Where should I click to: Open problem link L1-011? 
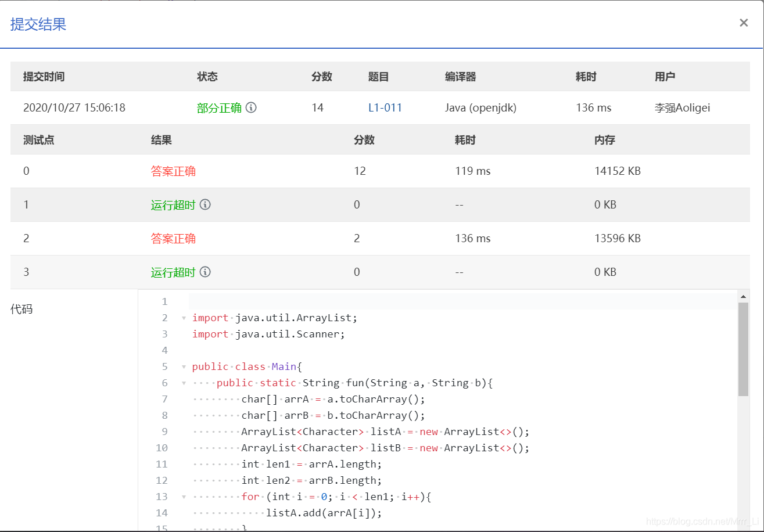click(x=385, y=107)
